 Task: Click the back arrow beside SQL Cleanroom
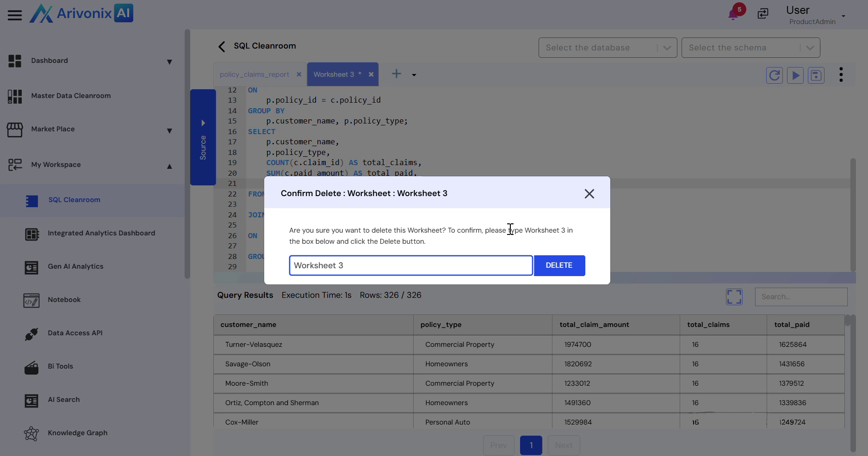222,46
